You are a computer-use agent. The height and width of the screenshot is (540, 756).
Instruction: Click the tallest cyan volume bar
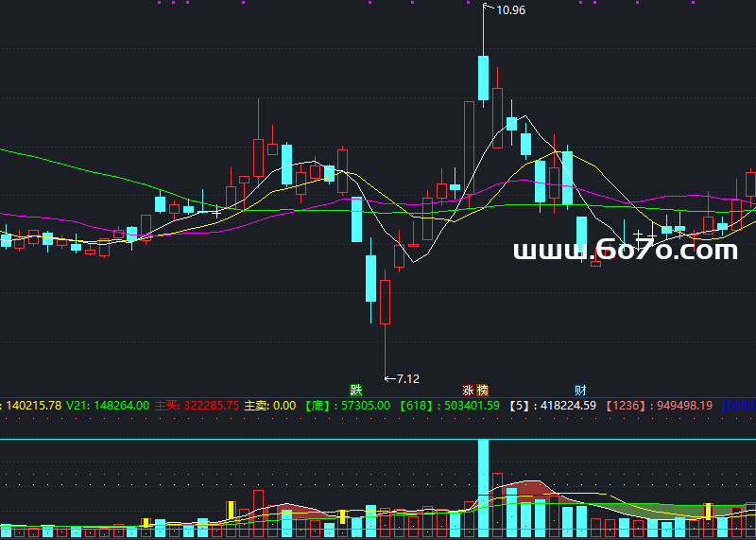pyautogui.click(x=483, y=487)
